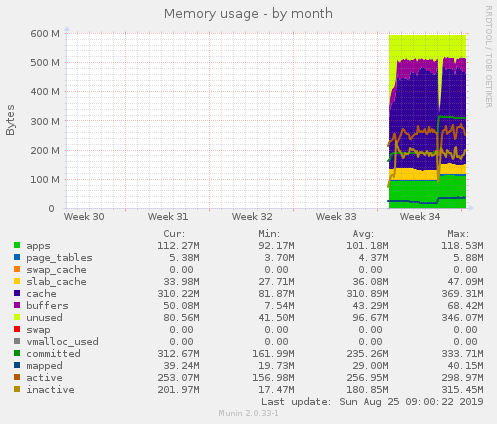Click the Week 30 axis label

(84, 217)
